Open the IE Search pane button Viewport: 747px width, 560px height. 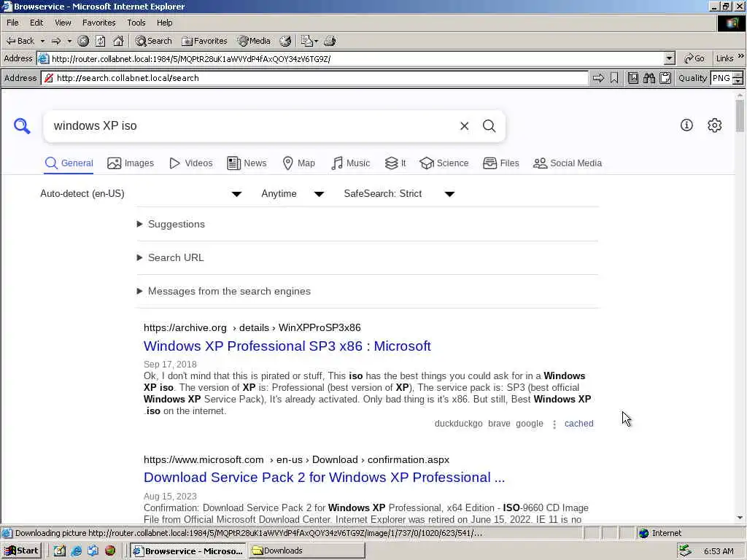153,41
